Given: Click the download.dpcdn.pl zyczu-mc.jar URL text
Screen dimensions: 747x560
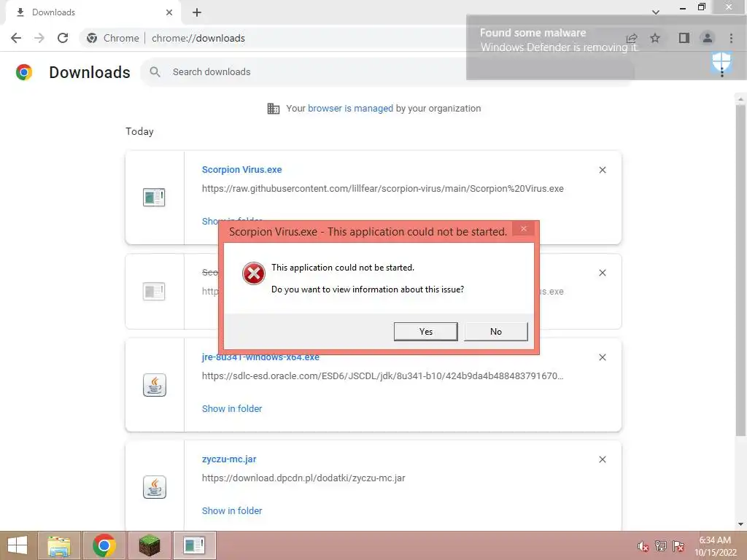Looking at the screenshot, I should (x=303, y=478).
